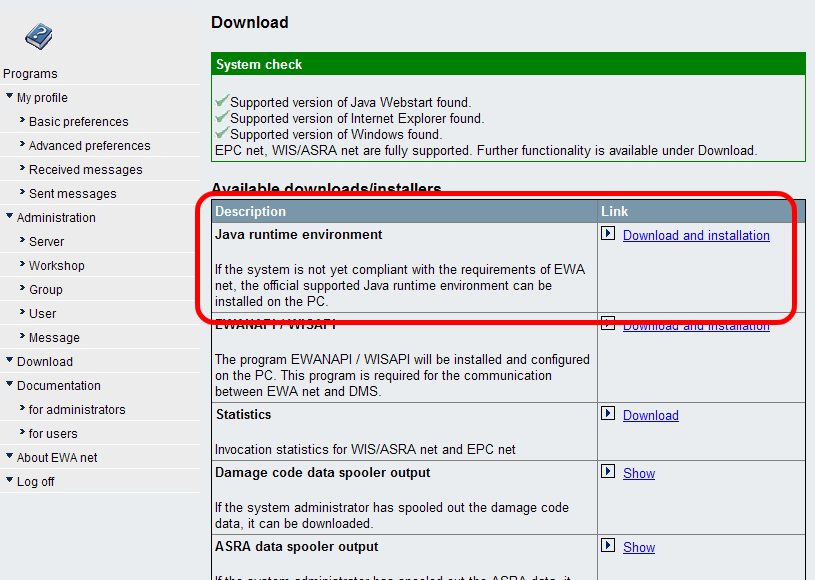
Task: Open documentation for administrators
Action: (77, 410)
